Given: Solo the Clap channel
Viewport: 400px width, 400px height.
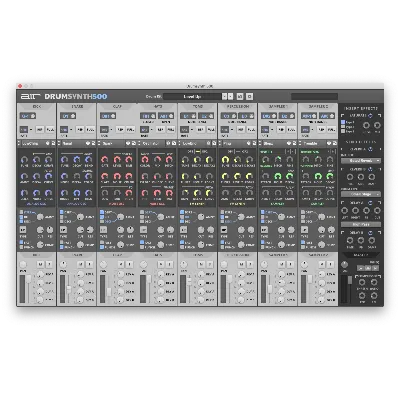Looking at the screenshot, I should 130,264.
